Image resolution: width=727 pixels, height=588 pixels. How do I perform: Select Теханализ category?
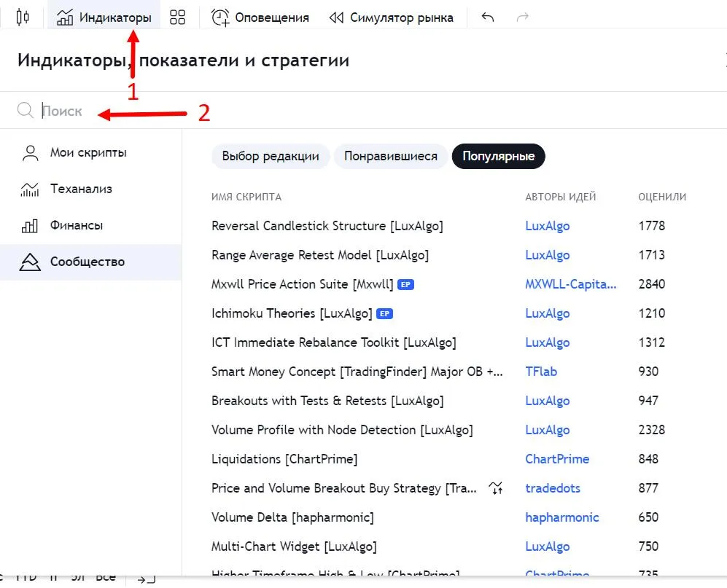[x=91, y=189]
